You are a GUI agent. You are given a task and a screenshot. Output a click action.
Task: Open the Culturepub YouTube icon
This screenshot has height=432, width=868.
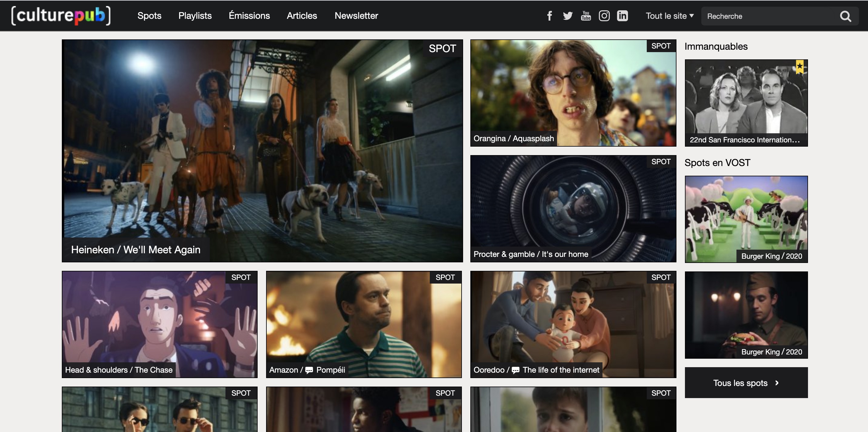point(586,16)
